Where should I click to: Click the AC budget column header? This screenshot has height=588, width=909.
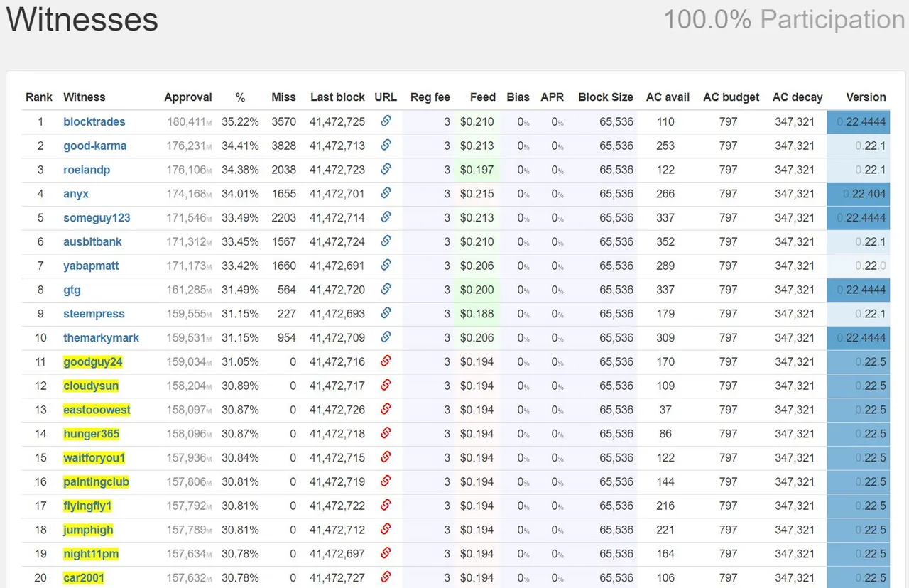coord(731,97)
